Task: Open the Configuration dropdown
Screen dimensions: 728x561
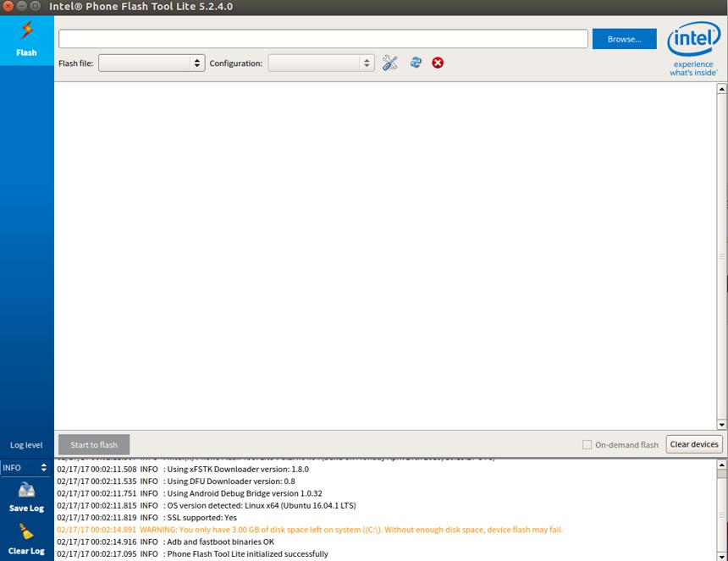Action: tap(322, 63)
